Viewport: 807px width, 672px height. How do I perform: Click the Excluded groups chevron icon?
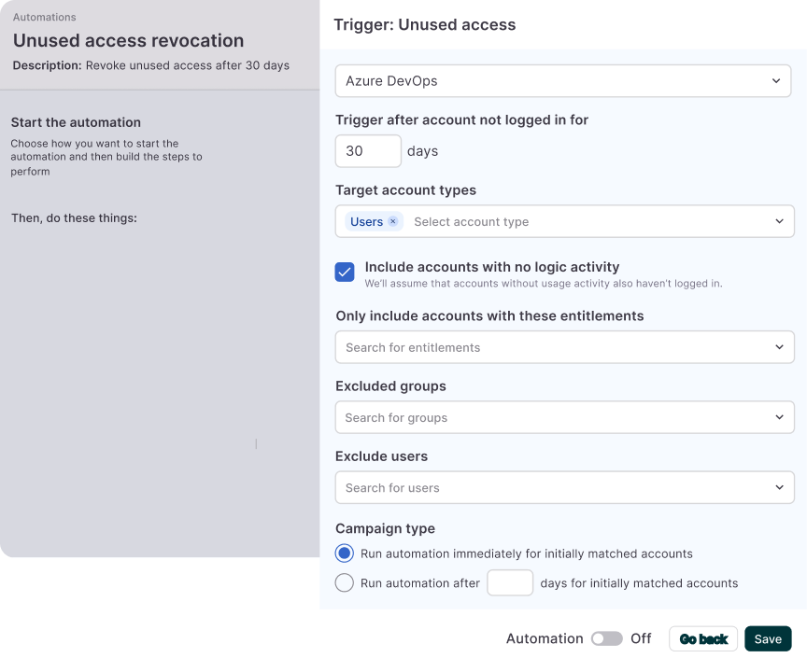click(x=778, y=417)
